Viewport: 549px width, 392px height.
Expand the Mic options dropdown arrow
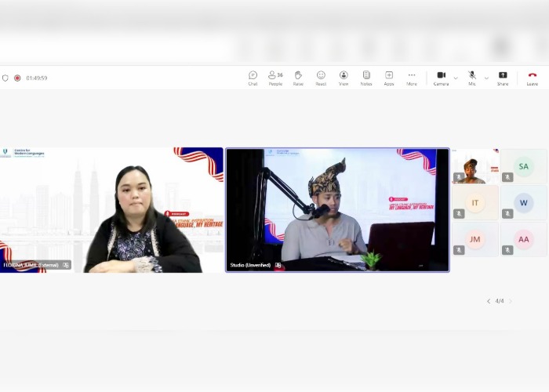pyautogui.click(x=486, y=78)
